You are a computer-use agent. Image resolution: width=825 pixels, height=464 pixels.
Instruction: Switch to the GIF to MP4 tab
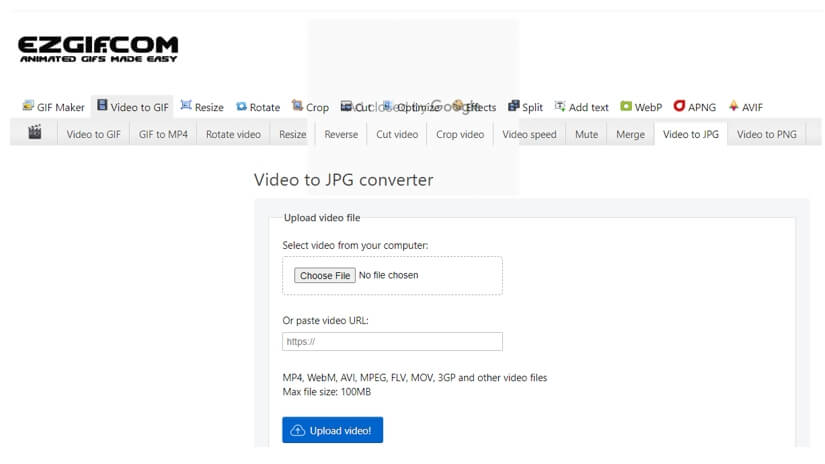click(x=163, y=134)
